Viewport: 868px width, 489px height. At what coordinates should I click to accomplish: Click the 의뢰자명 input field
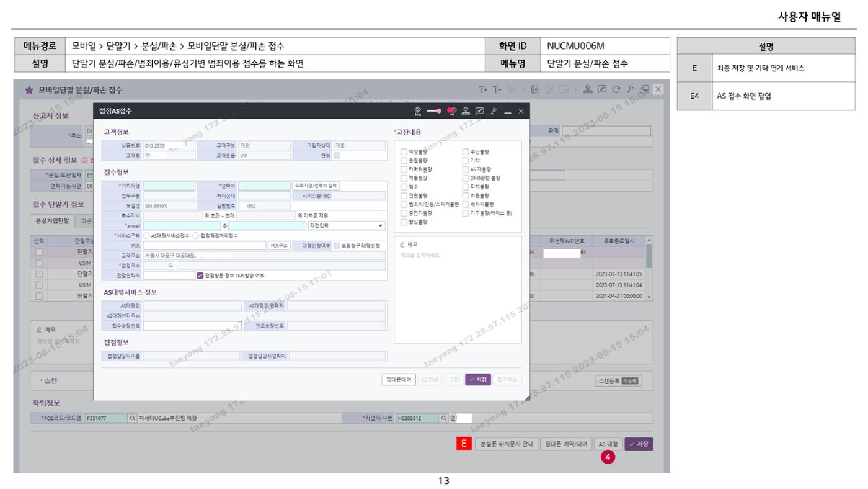[x=169, y=186]
